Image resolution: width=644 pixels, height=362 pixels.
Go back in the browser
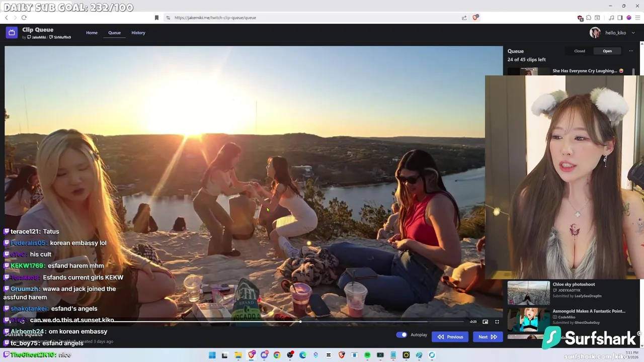tap(7, 18)
